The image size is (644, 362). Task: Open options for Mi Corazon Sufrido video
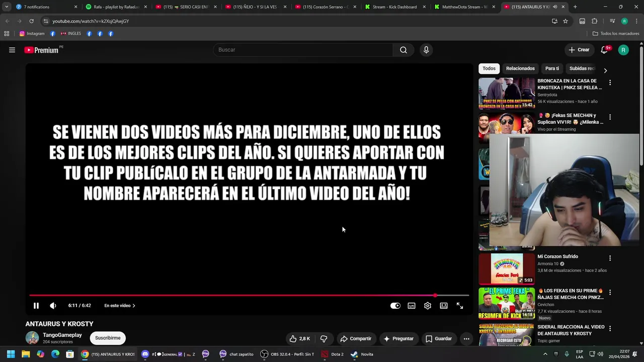coord(610,258)
